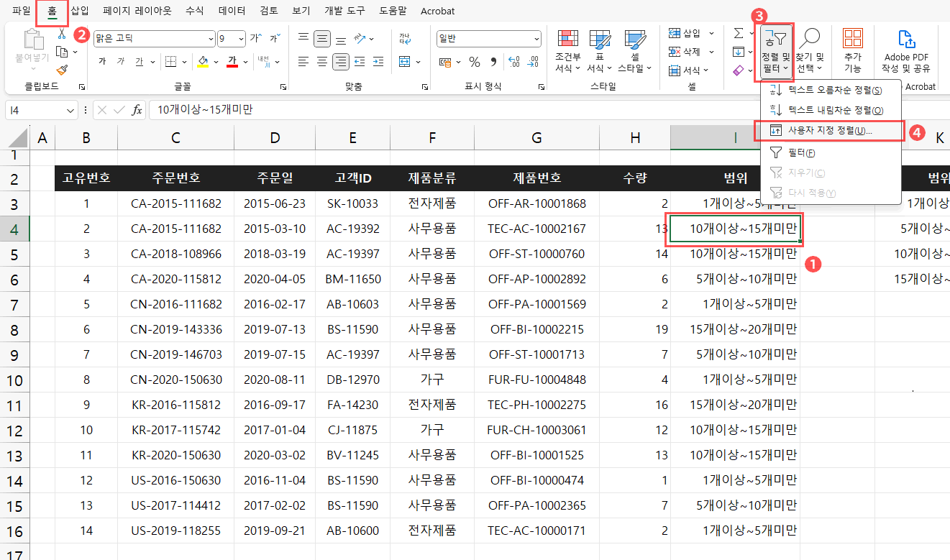Open fill color dropdown arrow

tap(216, 62)
